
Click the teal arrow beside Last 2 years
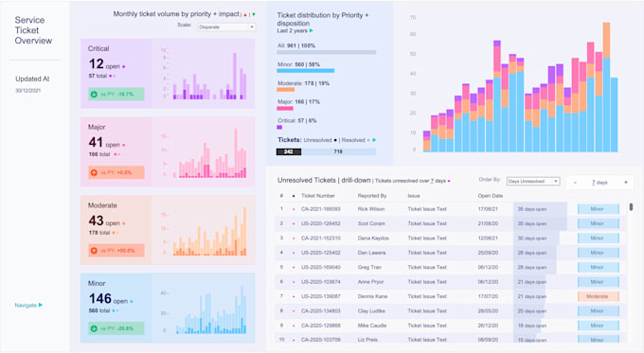click(x=312, y=31)
